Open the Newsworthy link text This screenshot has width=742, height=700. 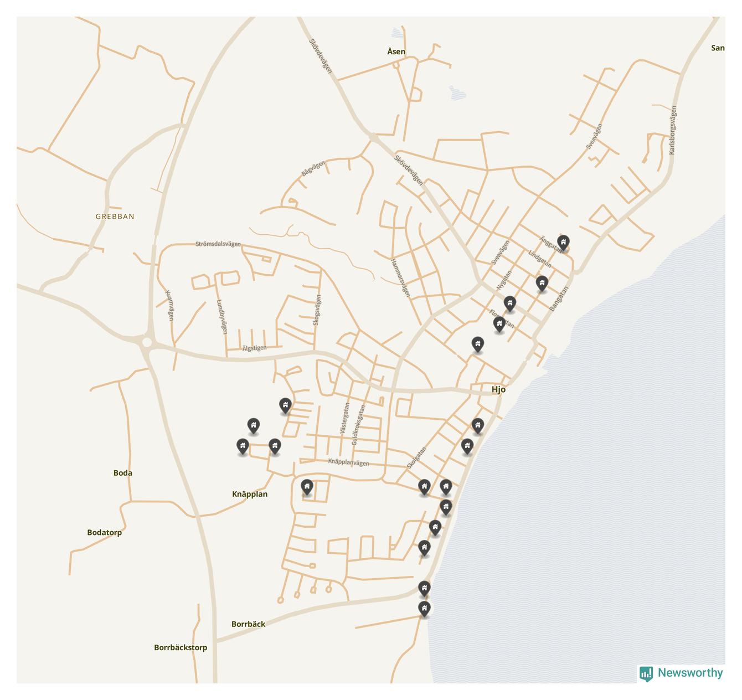pos(690,673)
